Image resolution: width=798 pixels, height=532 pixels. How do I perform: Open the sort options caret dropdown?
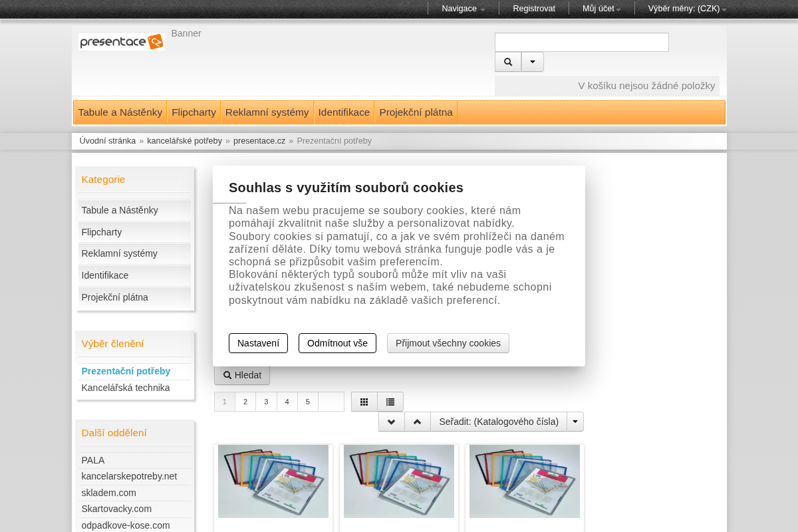point(575,422)
